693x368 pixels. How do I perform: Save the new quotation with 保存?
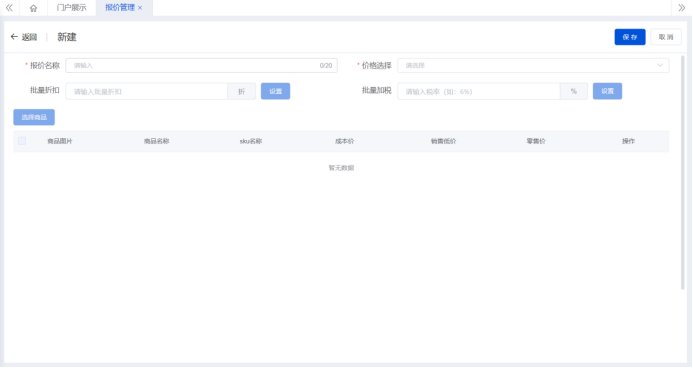(x=630, y=37)
